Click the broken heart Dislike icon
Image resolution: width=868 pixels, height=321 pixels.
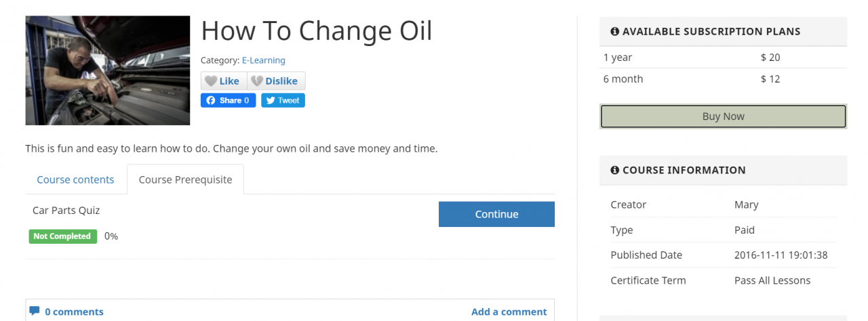pyautogui.click(x=256, y=81)
